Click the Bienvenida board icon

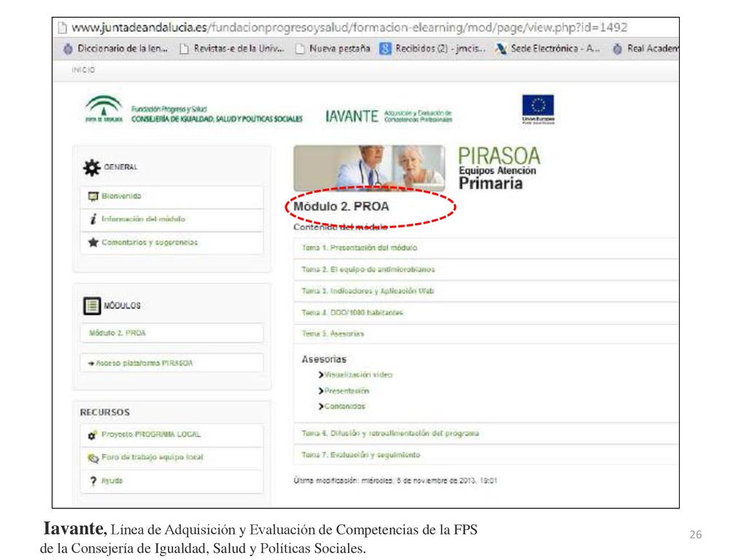(x=93, y=197)
